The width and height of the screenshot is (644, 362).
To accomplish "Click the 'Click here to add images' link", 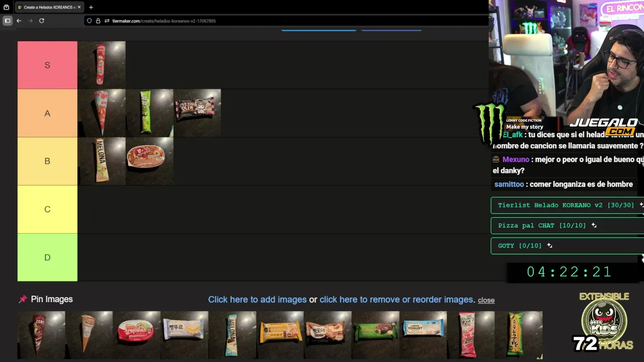I will coord(257,299).
